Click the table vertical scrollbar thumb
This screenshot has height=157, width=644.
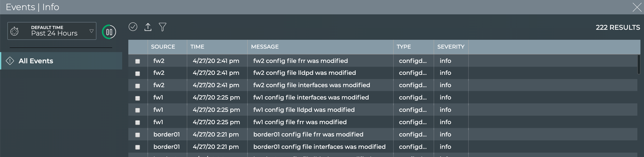[x=639, y=64]
